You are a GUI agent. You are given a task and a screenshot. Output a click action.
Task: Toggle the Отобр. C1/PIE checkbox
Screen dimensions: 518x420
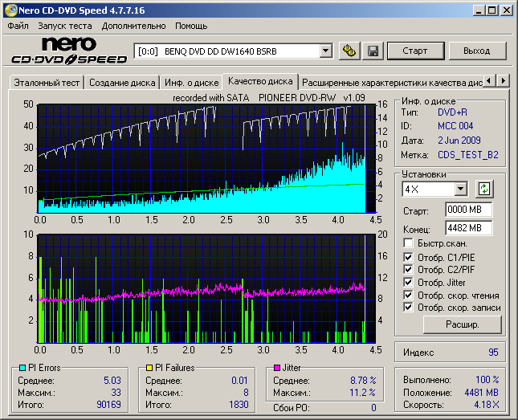coord(409,258)
